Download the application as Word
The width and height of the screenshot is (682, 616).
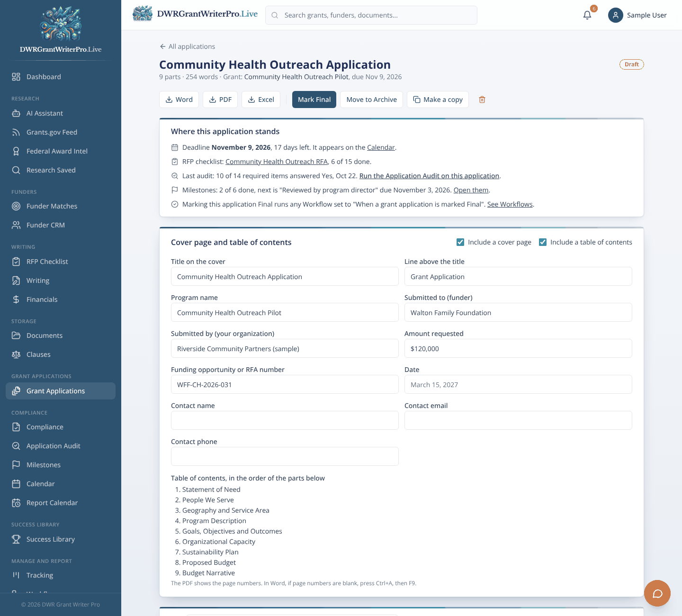pos(179,100)
